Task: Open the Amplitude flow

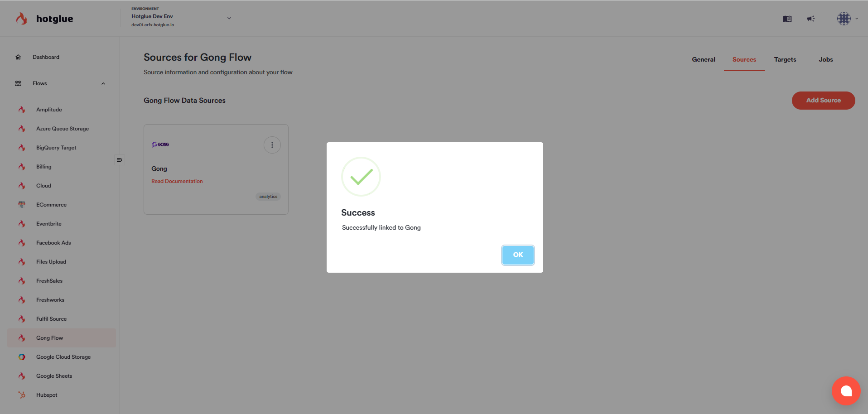Action: click(x=49, y=110)
